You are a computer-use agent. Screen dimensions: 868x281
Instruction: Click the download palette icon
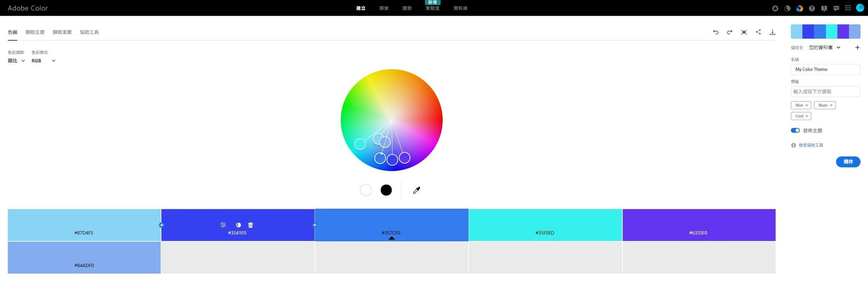pyautogui.click(x=772, y=32)
